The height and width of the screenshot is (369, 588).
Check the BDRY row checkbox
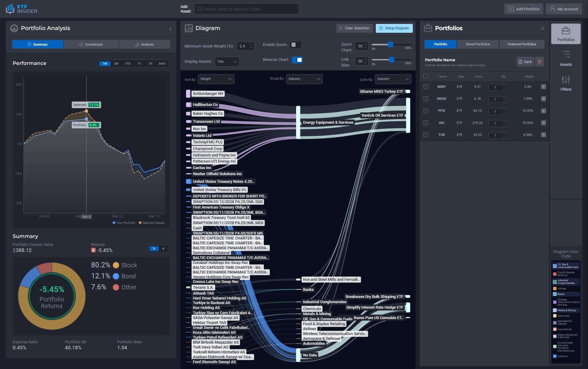(x=426, y=87)
